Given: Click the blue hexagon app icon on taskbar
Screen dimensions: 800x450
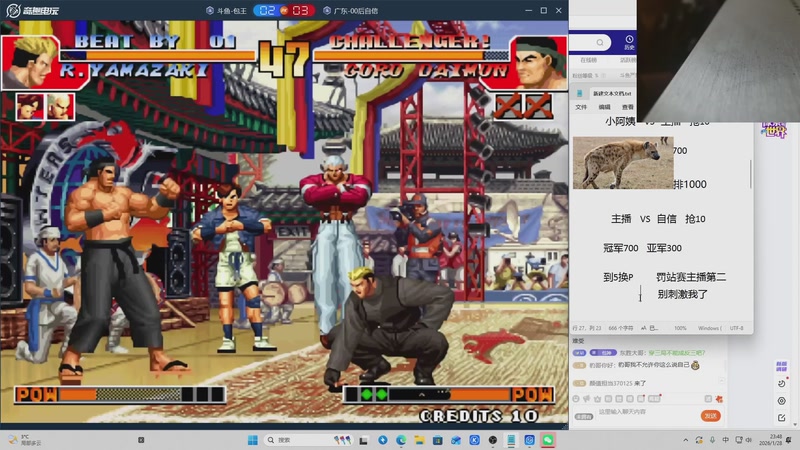Looking at the screenshot, I should pyautogui.click(x=530, y=440).
